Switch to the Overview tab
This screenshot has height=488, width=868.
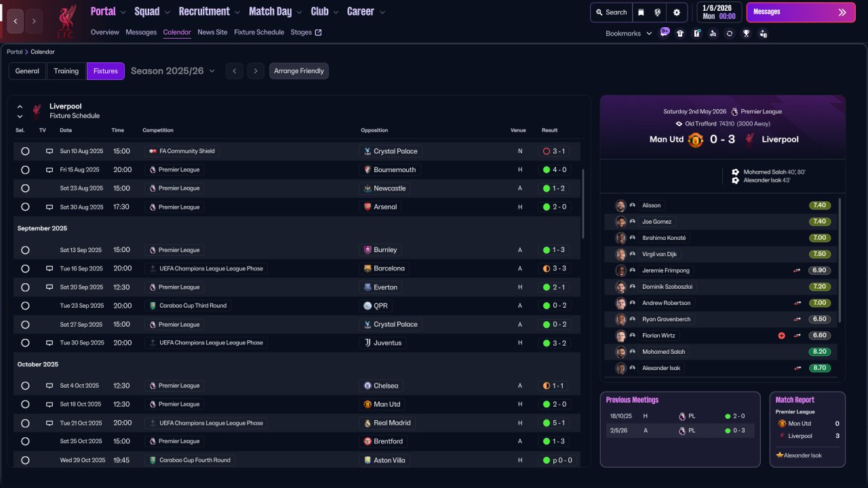click(104, 33)
